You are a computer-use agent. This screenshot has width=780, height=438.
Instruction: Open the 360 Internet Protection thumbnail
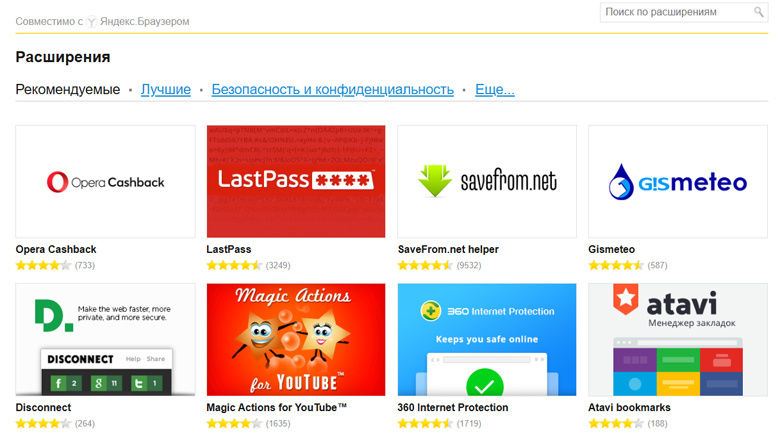487,339
